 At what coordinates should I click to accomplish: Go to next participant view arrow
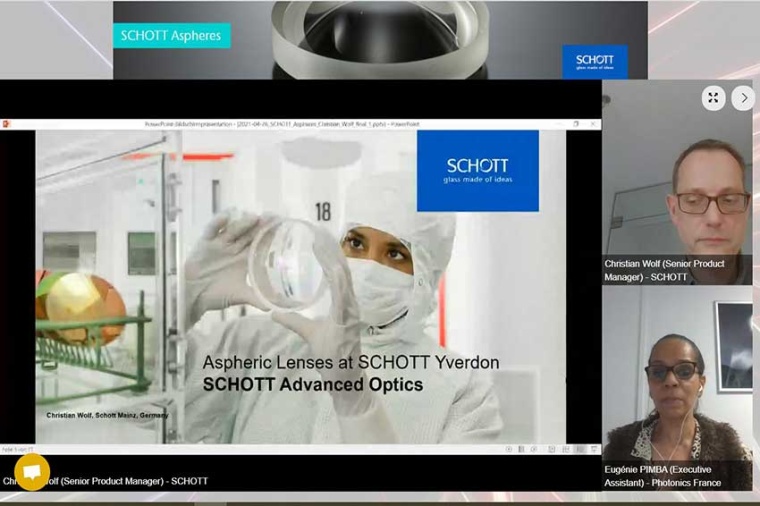point(744,98)
